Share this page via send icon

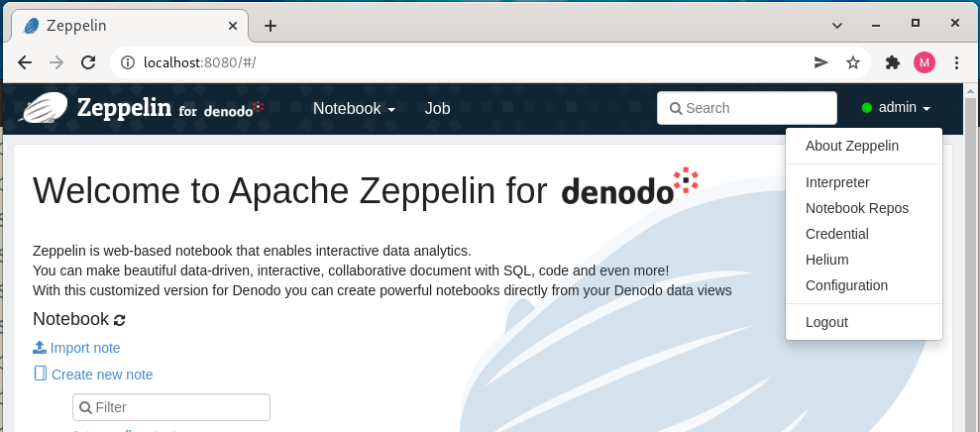point(820,62)
